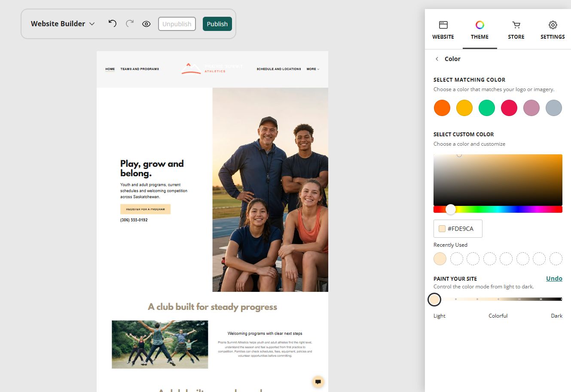Expand the MORE menu in site navigation
The width and height of the screenshot is (571, 392).
pyautogui.click(x=313, y=69)
